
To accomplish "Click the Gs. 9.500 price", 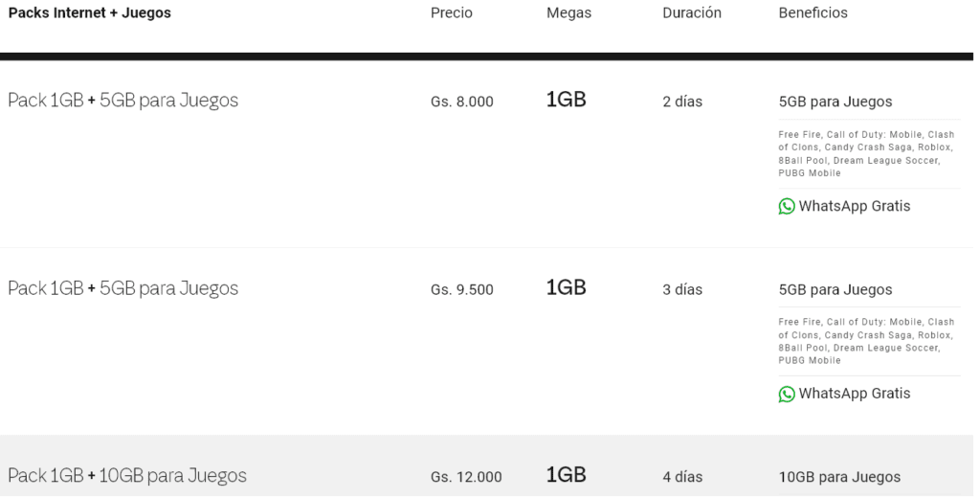I will coord(462,289).
